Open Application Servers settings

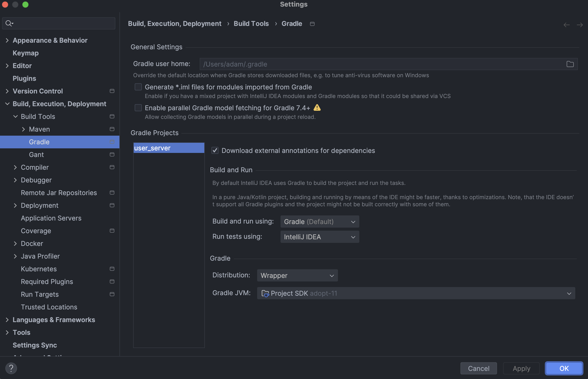pyautogui.click(x=51, y=218)
